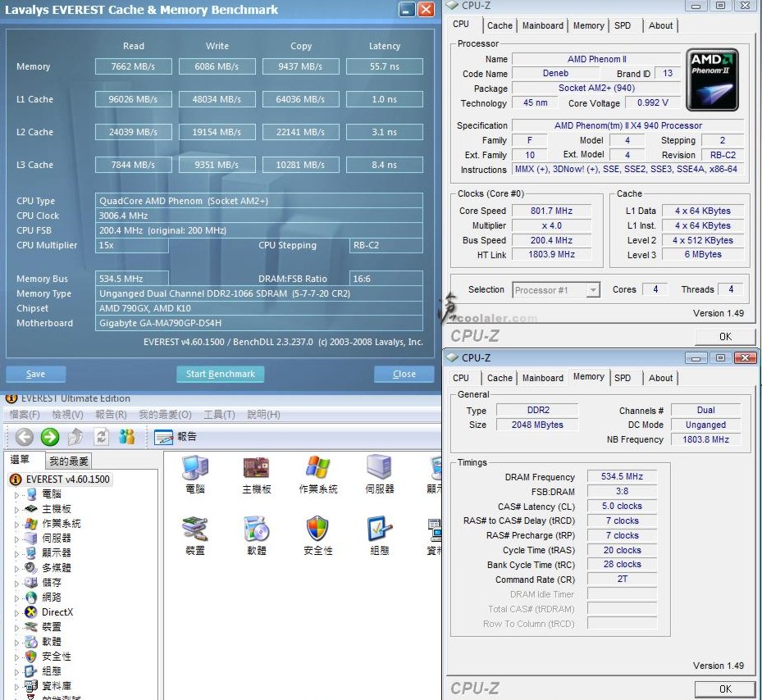Open the 軟體 software icon in content pane

point(256,535)
